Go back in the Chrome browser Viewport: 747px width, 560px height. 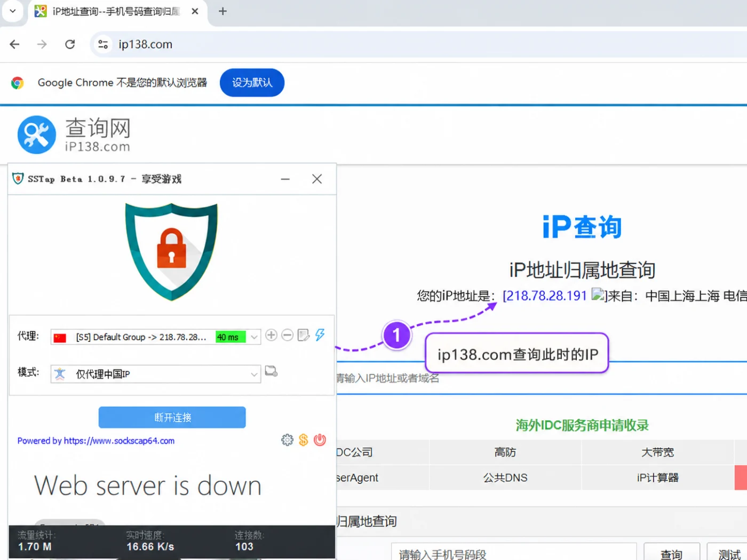point(15,44)
